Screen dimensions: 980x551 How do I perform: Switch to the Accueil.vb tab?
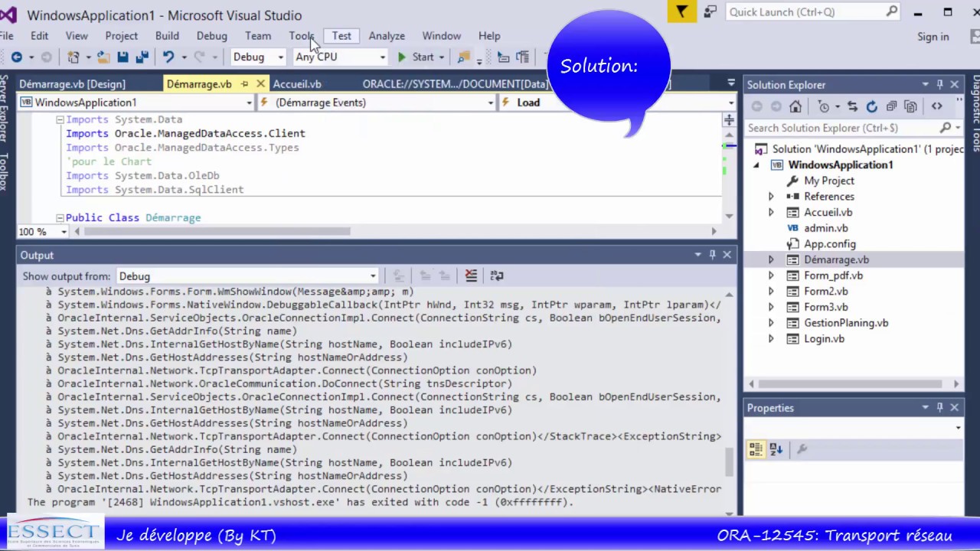(x=297, y=84)
